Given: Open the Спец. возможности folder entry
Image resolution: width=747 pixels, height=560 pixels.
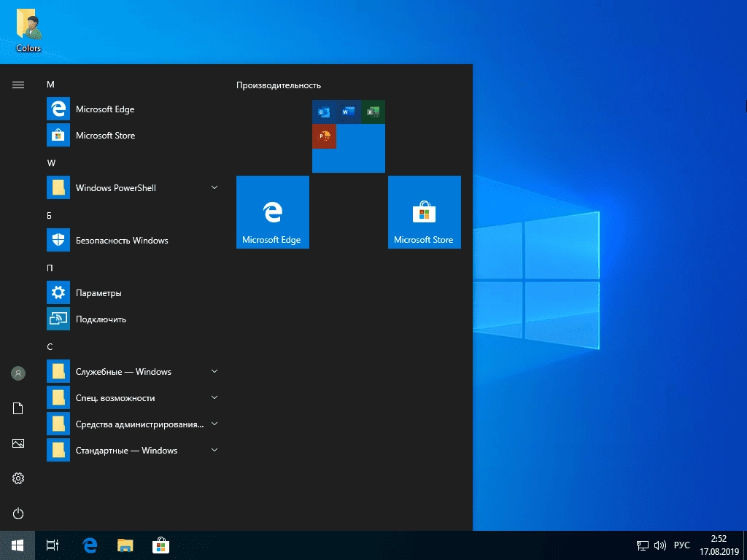Looking at the screenshot, I should [133, 397].
